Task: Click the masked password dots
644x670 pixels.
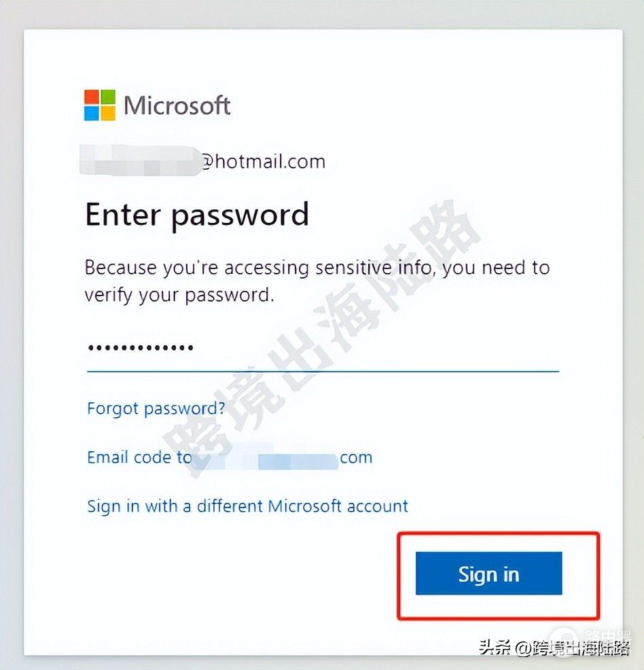Action: click(141, 348)
